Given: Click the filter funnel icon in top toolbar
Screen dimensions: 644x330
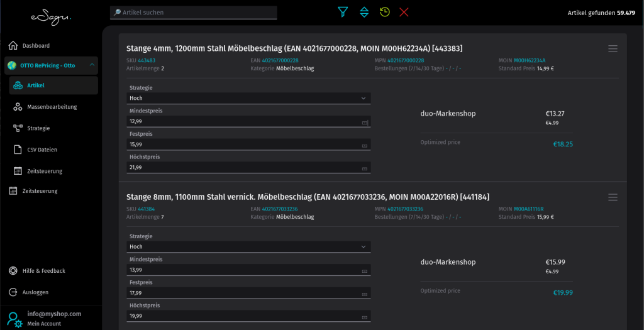Looking at the screenshot, I should 343,12.
